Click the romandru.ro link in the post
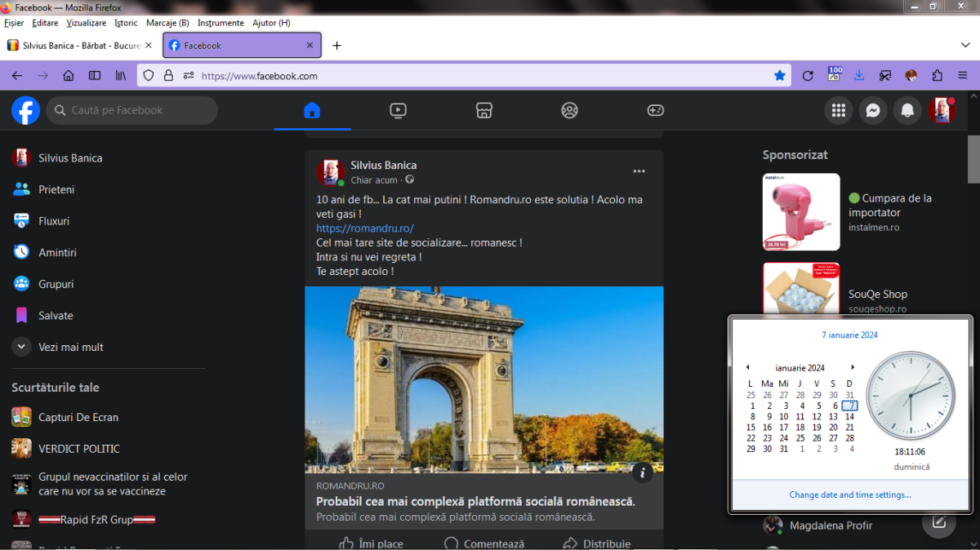Viewport: 980px width, 550px height. pos(365,228)
